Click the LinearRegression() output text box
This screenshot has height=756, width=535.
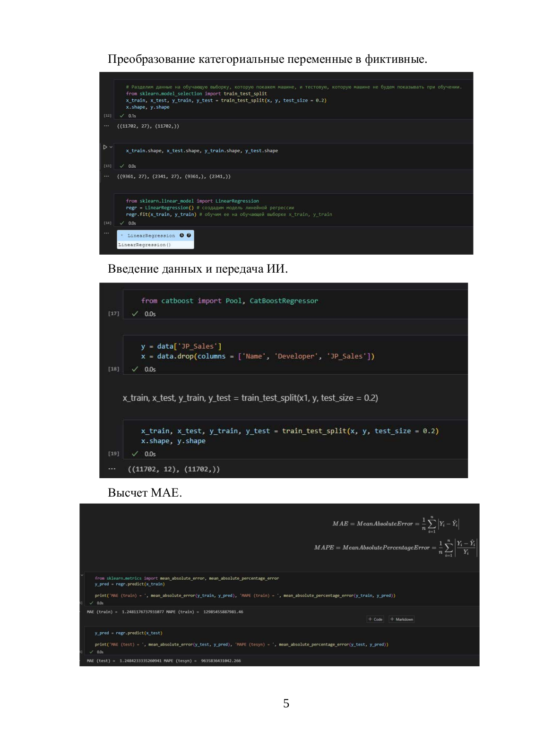click(x=155, y=245)
